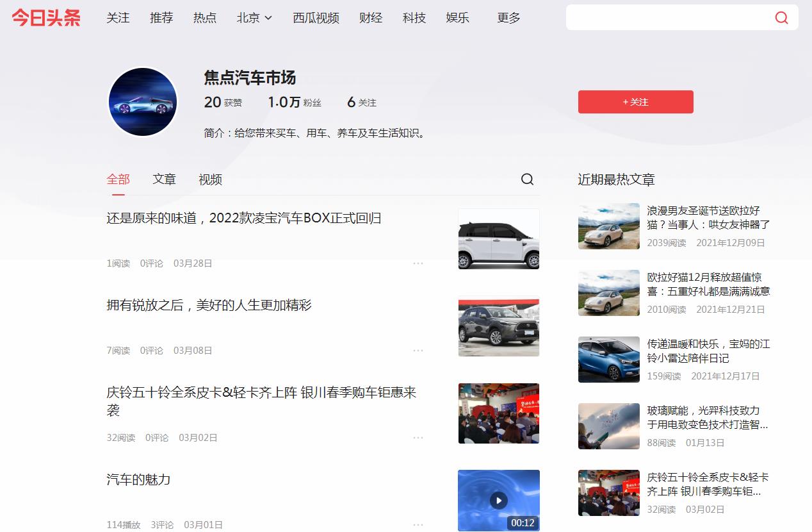
Task: Open the more options dots for 汽车的魅力 video
Action: (418, 525)
